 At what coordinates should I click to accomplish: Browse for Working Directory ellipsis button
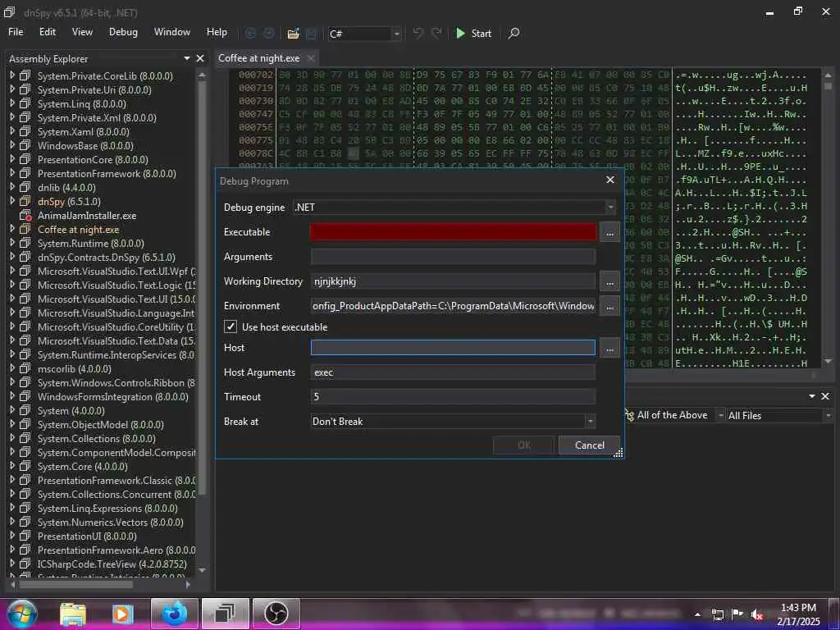609,282
